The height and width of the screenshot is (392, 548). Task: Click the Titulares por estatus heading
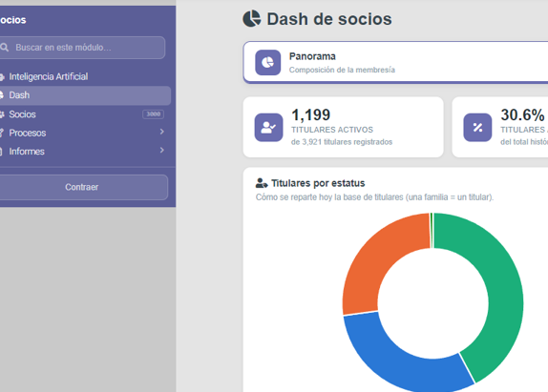(x=318, y=183)
